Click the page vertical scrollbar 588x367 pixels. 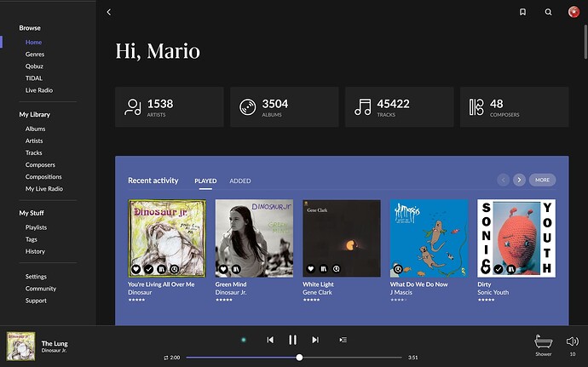click(x=585, y=42)
